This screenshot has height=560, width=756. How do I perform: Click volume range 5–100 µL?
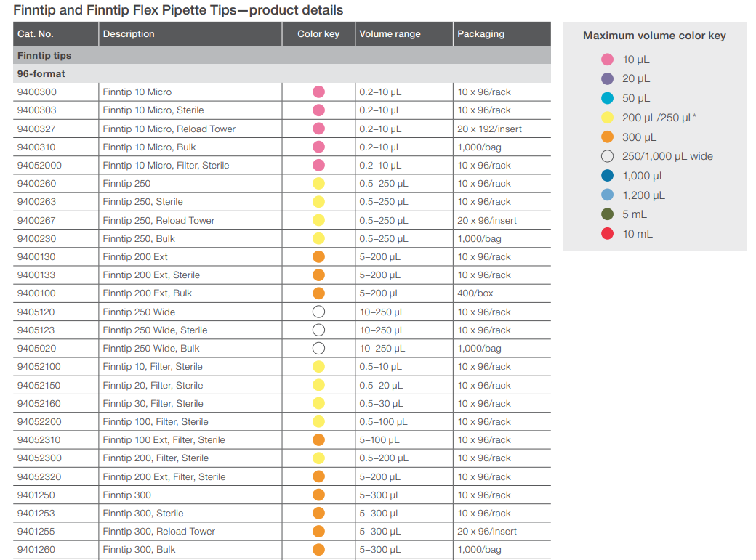379,440
